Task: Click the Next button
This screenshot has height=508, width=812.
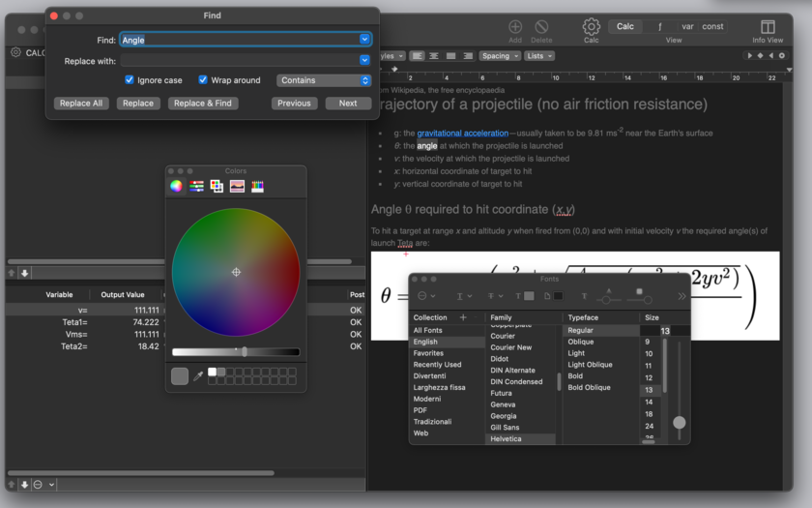Action: (x=348, y=104)
